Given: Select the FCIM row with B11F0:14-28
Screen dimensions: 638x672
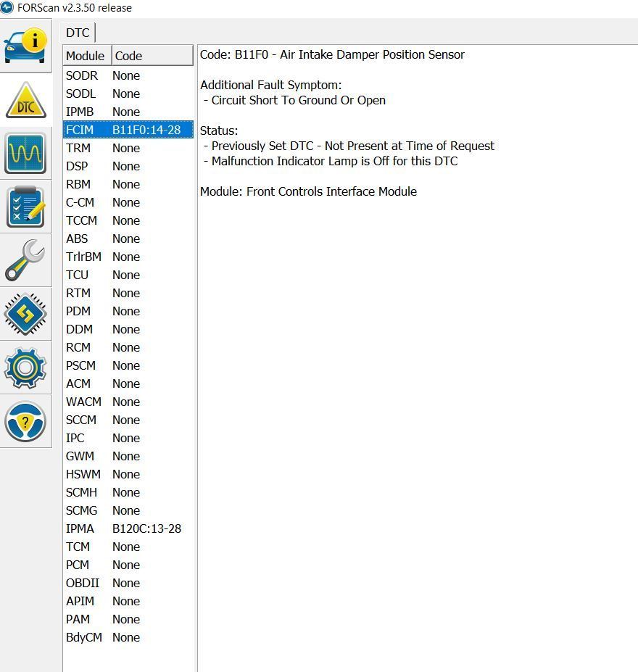Looking at the screenshot, I should click(x=128, y=130).
